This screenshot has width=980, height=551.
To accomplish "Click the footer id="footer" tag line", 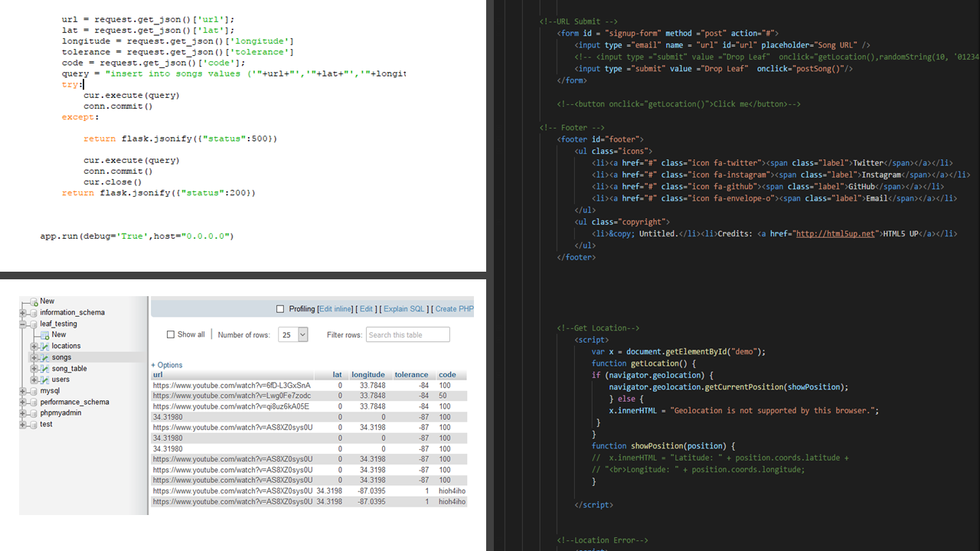I will (600, 139).
